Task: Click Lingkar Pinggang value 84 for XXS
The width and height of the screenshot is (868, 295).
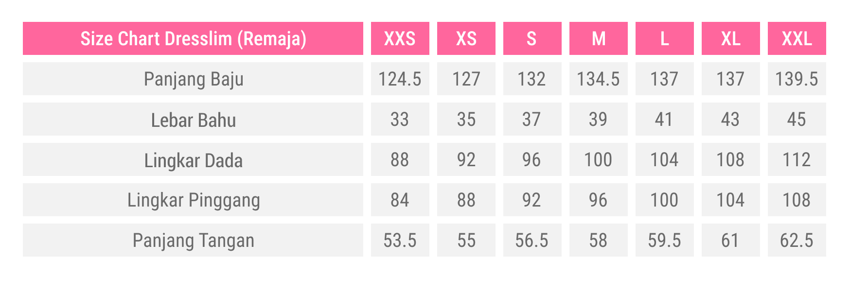Action: click(400, 200)
